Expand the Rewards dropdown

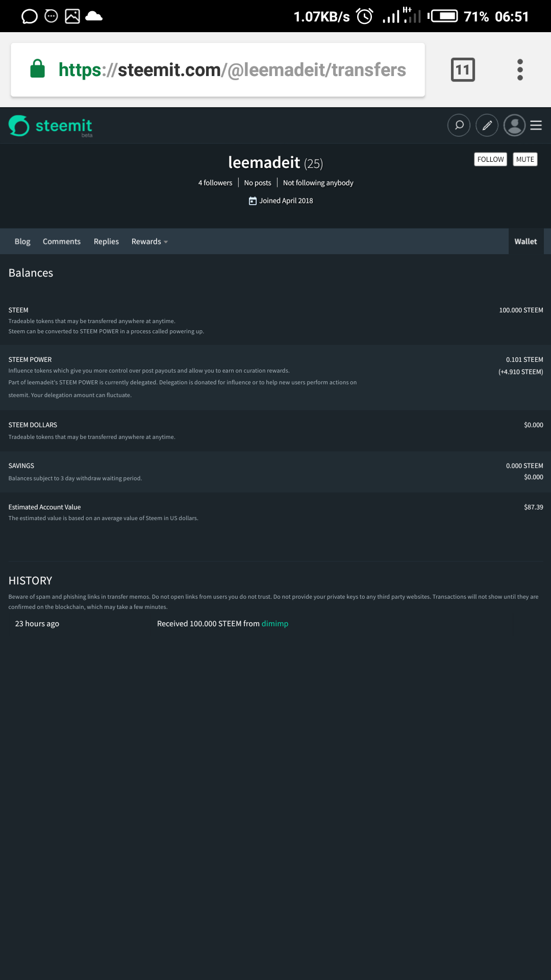[x=149, y=241]
